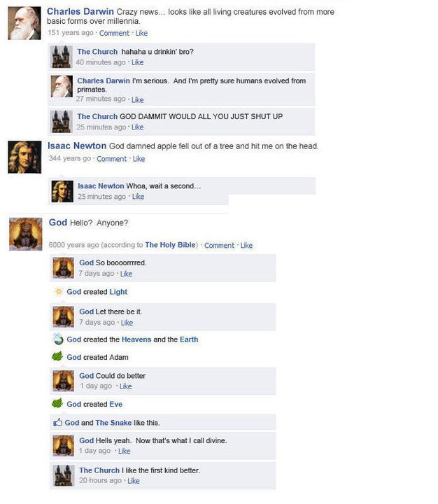This screenshot has width=438, height=504.
Task: Click thumbs-up icon by The Snake likes
Action: coord(58,422)
